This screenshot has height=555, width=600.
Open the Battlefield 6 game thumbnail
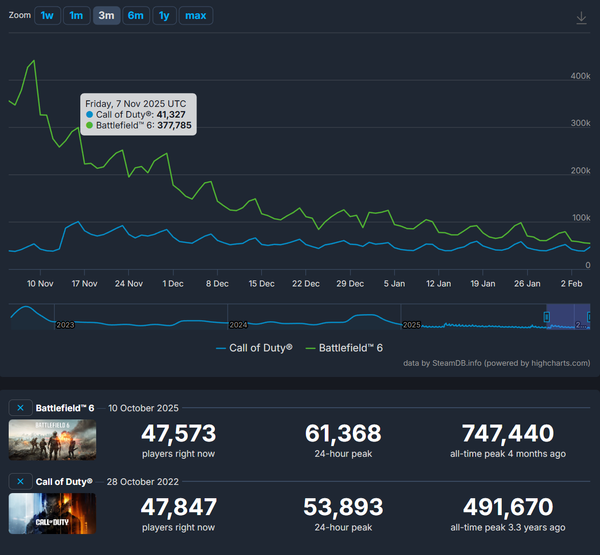pyautogui.click(x=52, y=441)
